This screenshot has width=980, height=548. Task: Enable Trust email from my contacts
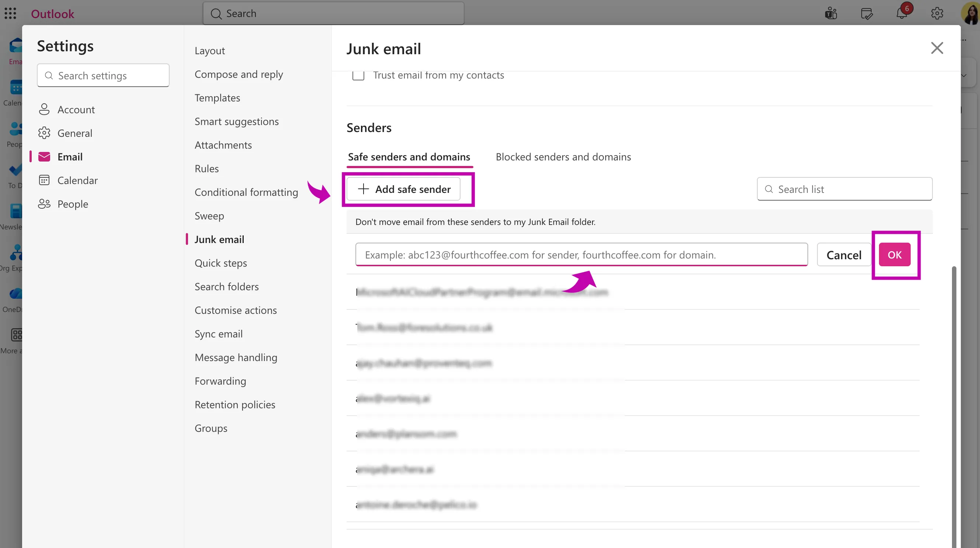pyautogui.click(x=358, y=75)
